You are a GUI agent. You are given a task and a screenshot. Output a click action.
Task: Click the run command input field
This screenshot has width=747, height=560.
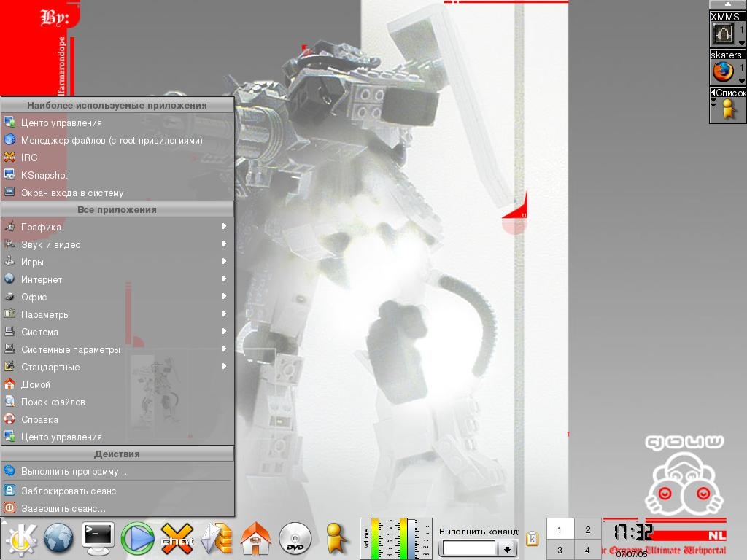coord(471,546)
